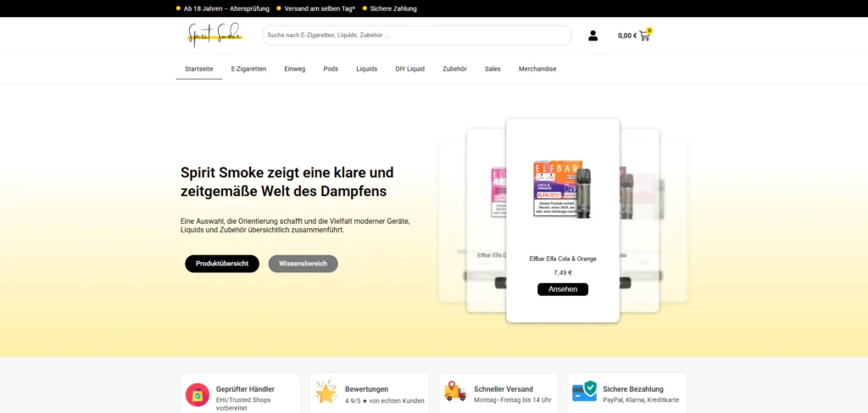This screenshot has height=413, width=868.
Task: Select the left Elfbar carousel card behind
Action: coord(486,221)
